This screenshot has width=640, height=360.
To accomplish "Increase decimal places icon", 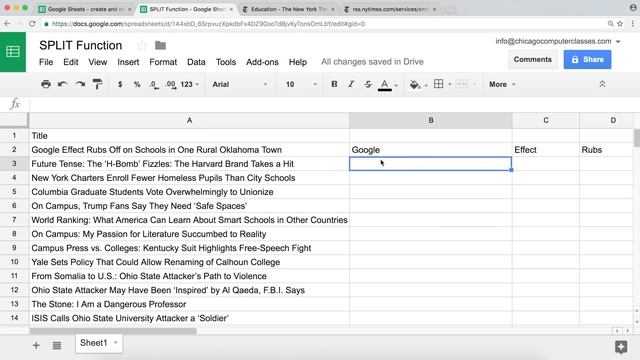I will (171, 84).
